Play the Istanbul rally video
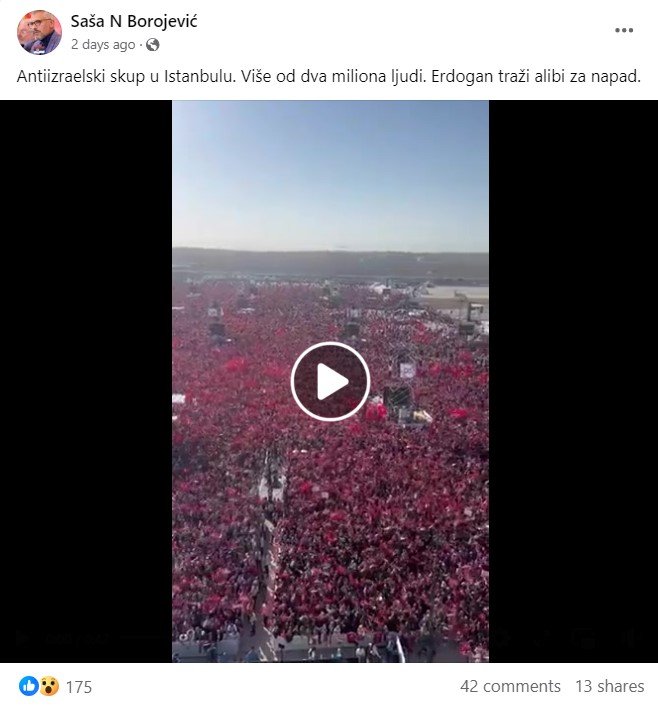The width and height of the screenshot is (658, 707). [330, 381]
